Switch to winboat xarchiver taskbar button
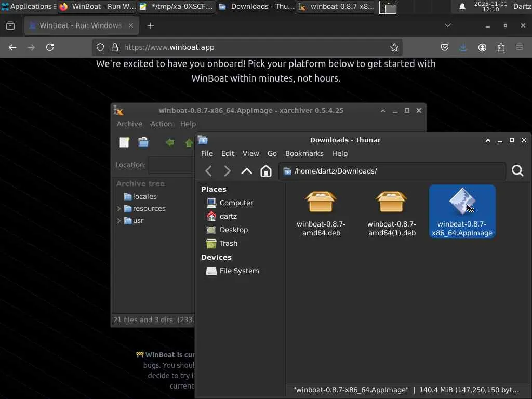532x399 pixels. [337, 6]
